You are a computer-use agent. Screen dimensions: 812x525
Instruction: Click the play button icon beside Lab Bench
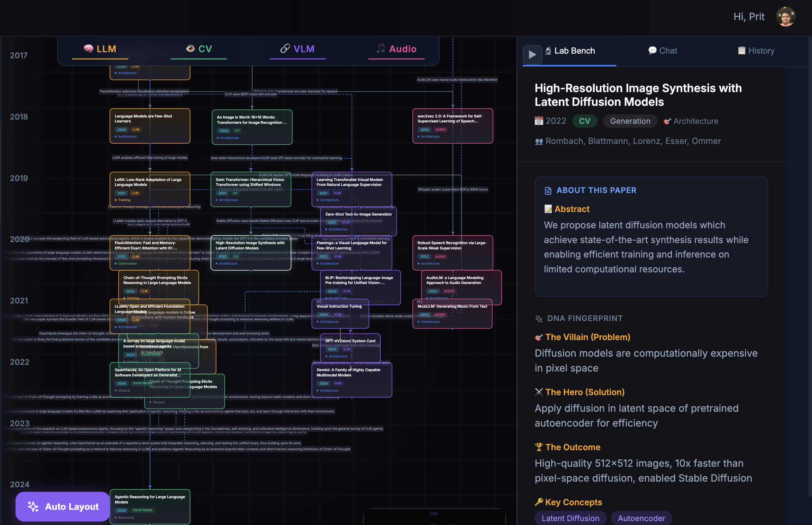(532, 54)
